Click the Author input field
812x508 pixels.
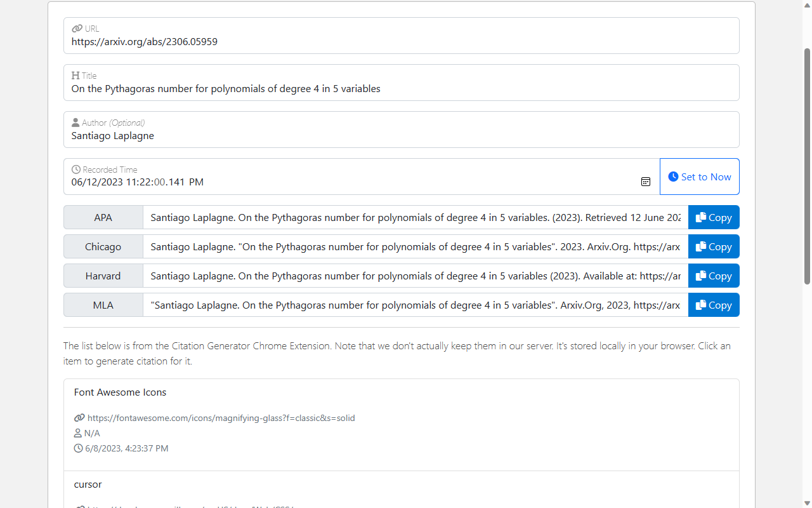(x=401, y=136)
